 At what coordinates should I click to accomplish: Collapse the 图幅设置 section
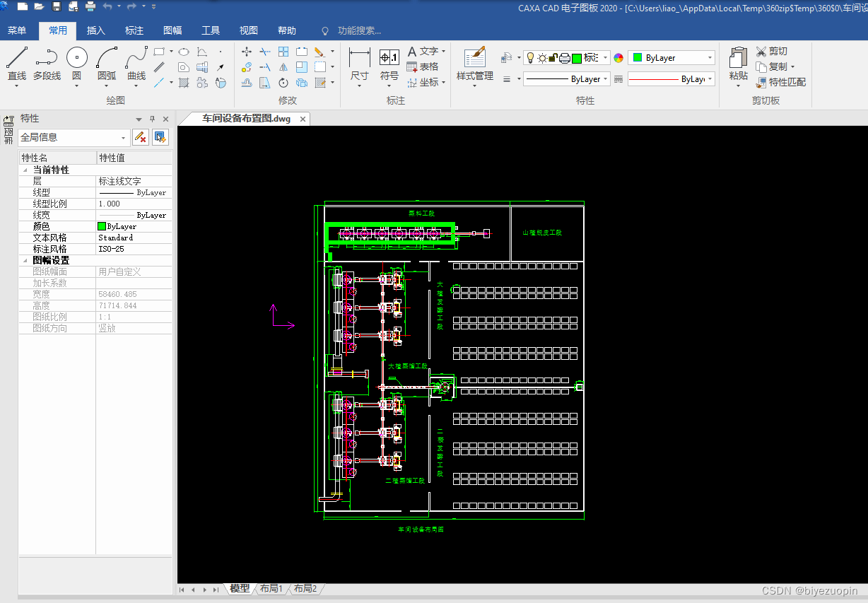(x=26, y=261)
